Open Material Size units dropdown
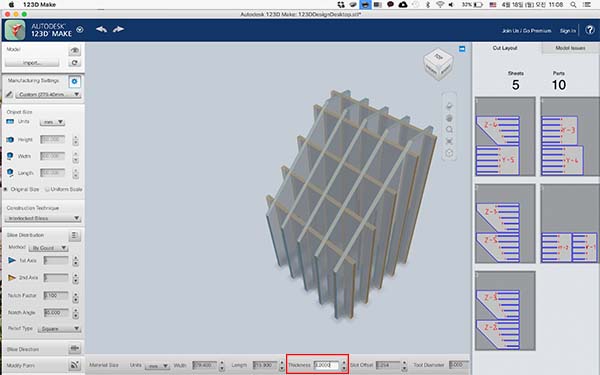The image size is (600, 375). [x=157, y=366]
